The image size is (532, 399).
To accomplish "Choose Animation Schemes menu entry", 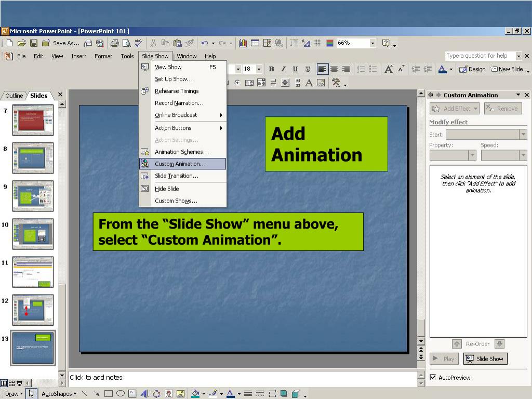I will click(183, 152).
